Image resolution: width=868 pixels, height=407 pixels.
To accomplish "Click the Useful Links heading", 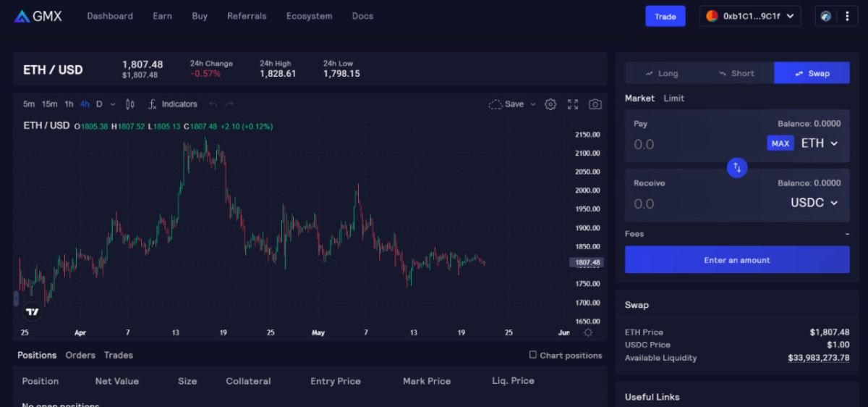I will (x=652, y=397).
